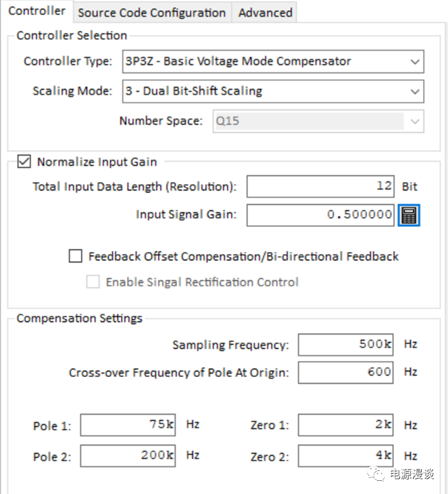Edit the Zero 2 frequency value

click(x=345, y=456)
